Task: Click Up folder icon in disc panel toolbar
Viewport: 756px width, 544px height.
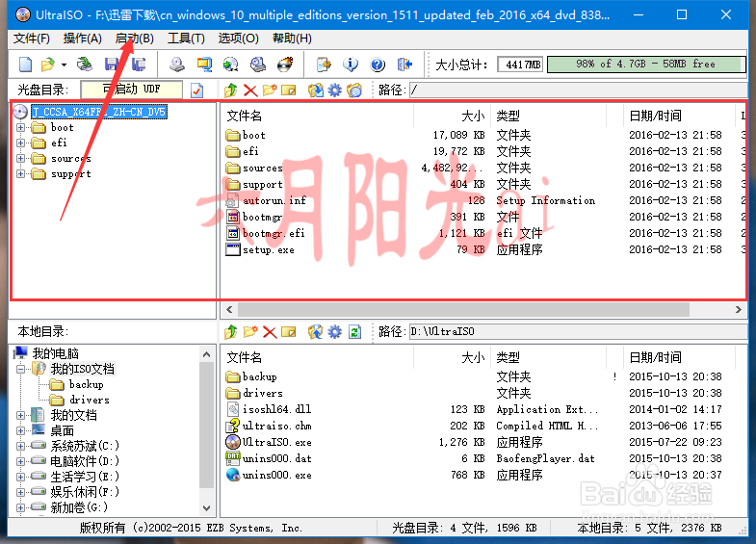Action: (231, 91)
